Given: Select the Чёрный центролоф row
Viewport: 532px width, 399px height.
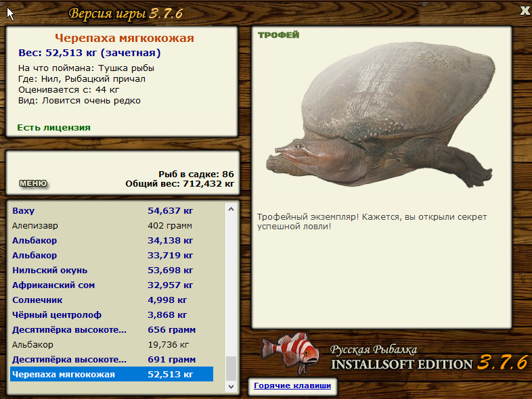Looking at the screenshot, I should coord(112,315).
